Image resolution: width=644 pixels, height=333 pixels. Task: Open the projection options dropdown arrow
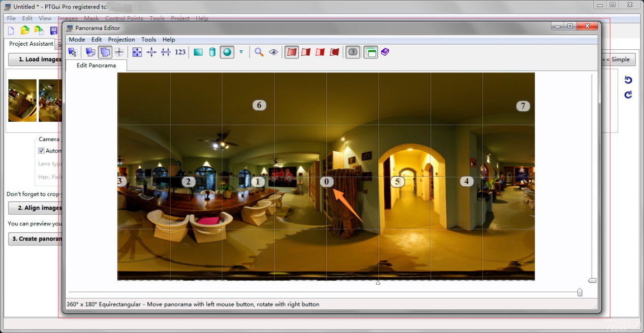tap(241, 52)
